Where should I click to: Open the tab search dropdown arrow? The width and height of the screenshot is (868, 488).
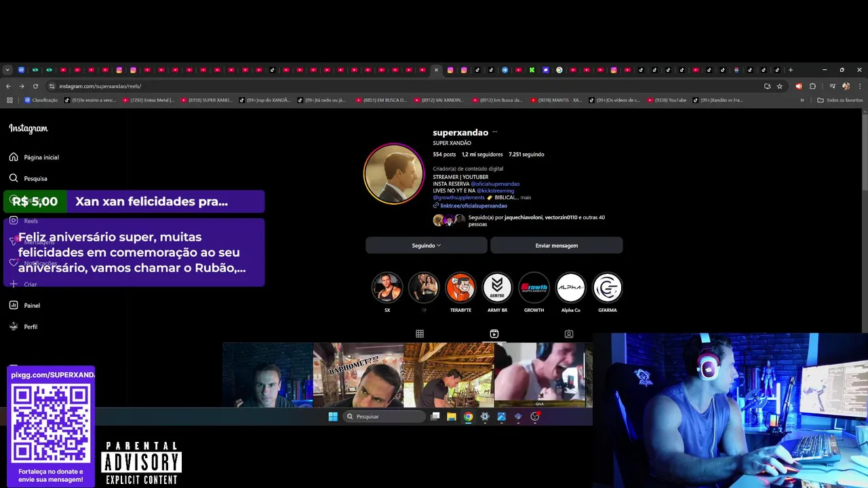click(x=7, y=70)
